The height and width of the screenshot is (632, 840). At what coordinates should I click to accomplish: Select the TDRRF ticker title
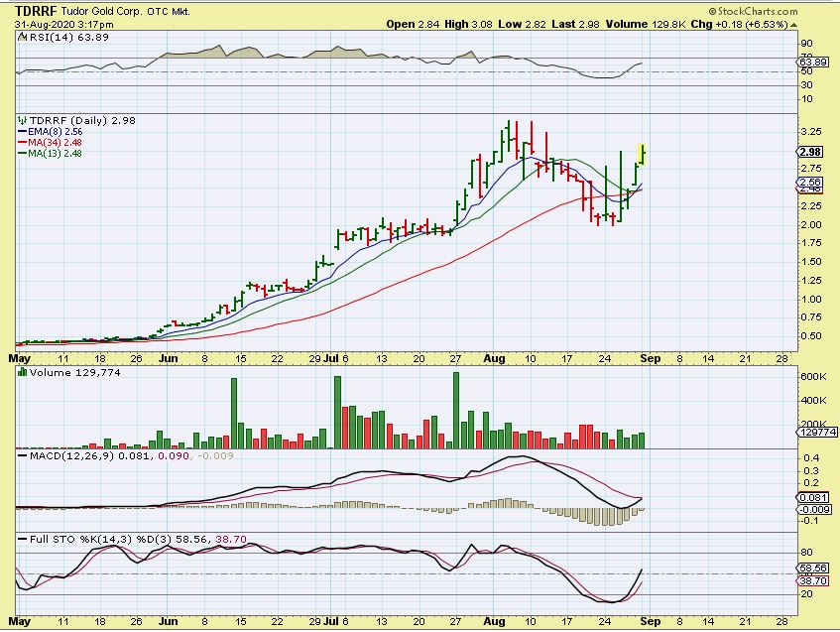point(37,11)
